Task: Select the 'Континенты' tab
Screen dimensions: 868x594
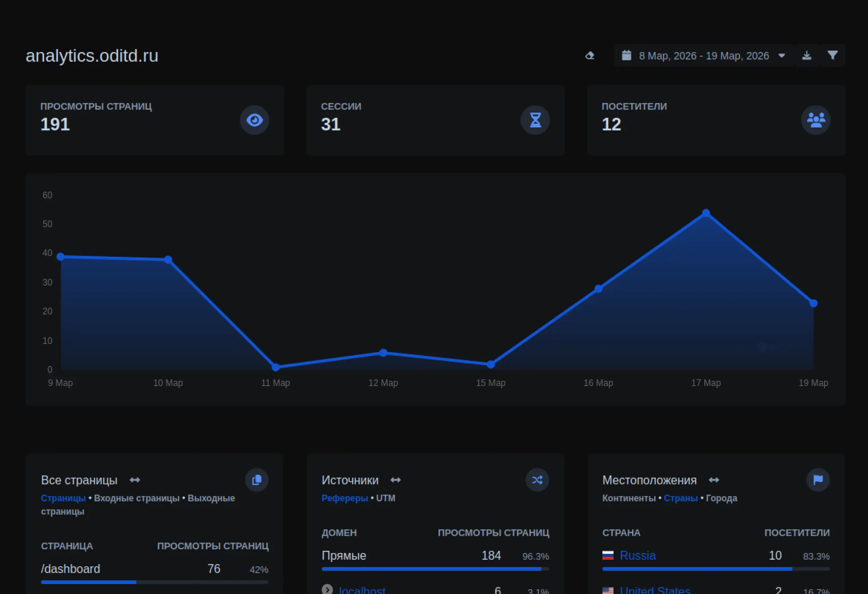Action: coord(628,498)
